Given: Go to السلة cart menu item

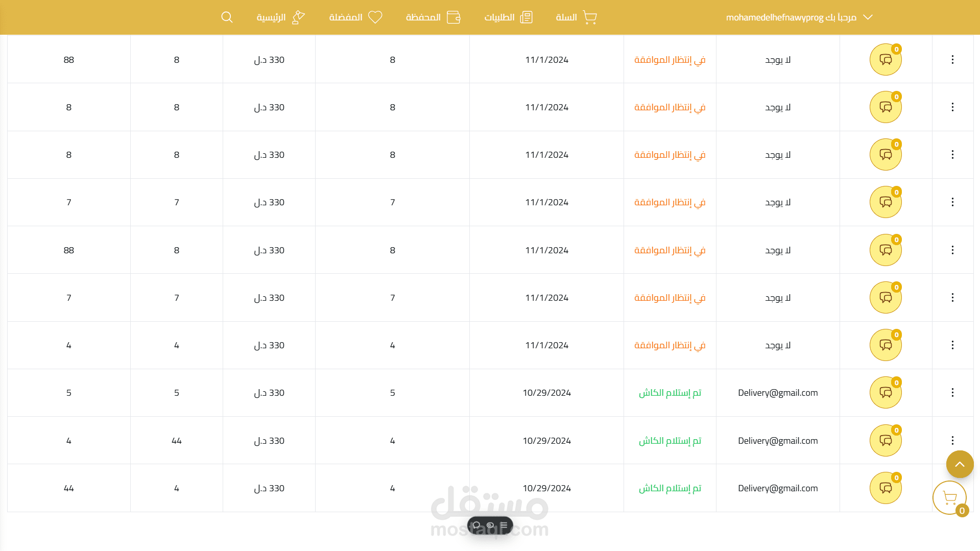Looking at the screenshot, I should tap(576, 17).
